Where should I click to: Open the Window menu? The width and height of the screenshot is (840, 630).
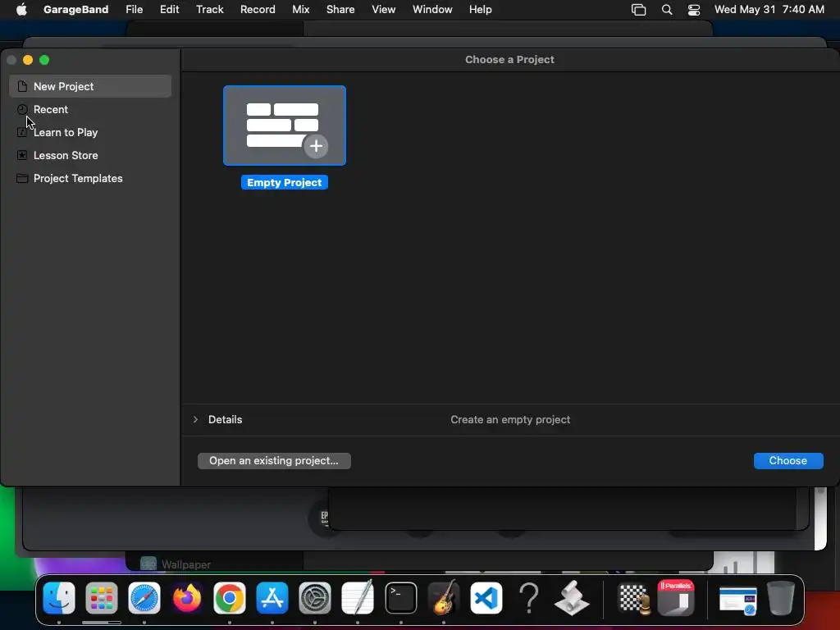coord(432,9)
